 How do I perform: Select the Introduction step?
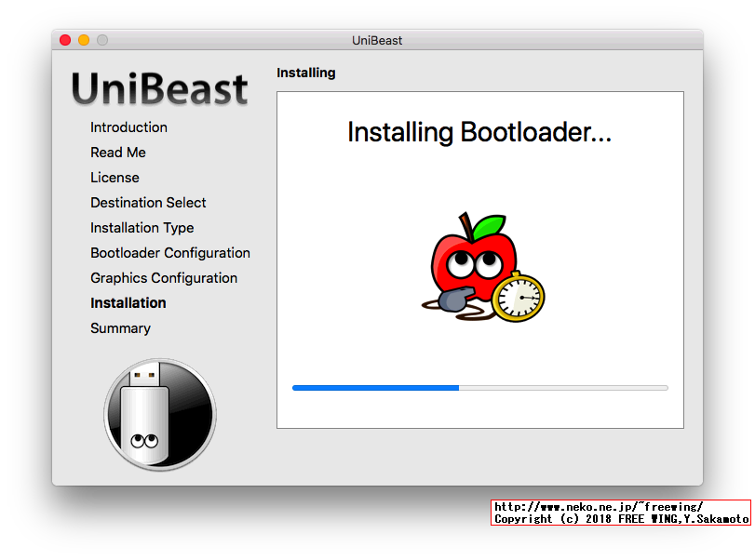(128, 127)
